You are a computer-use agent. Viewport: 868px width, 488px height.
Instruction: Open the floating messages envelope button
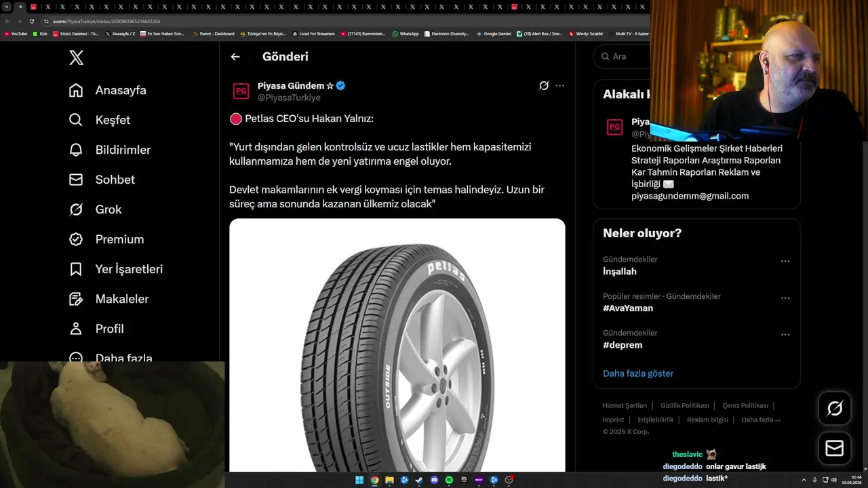[x=835, y=449]
